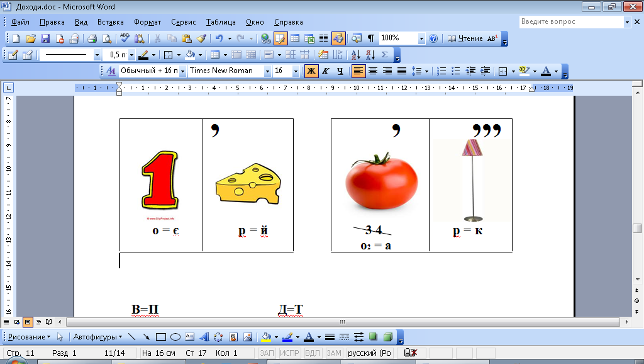Insert picture from file icon

click(x=248, y=337)
